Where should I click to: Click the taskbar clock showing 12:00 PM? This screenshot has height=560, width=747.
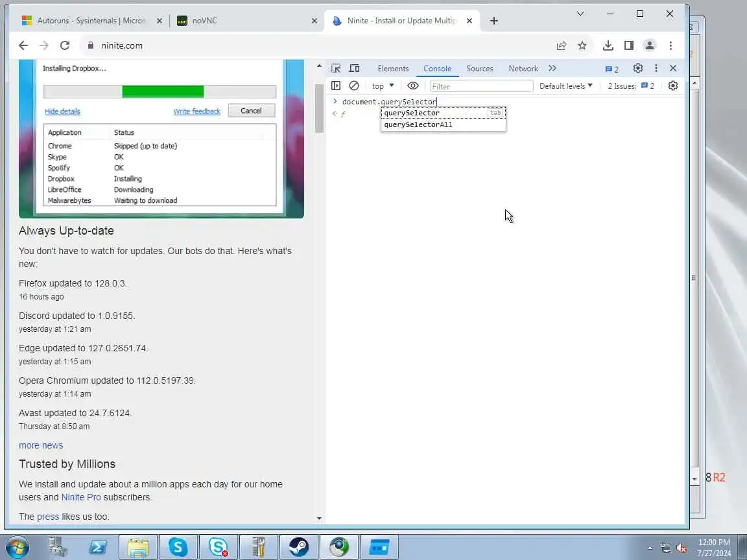click(714, 548)
